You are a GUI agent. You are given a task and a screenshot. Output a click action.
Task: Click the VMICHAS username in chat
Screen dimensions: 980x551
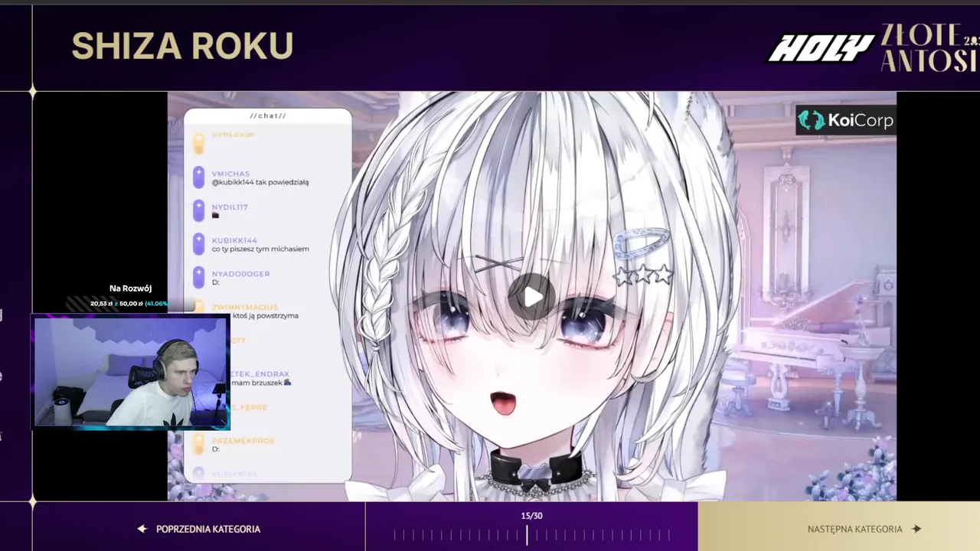230,174
